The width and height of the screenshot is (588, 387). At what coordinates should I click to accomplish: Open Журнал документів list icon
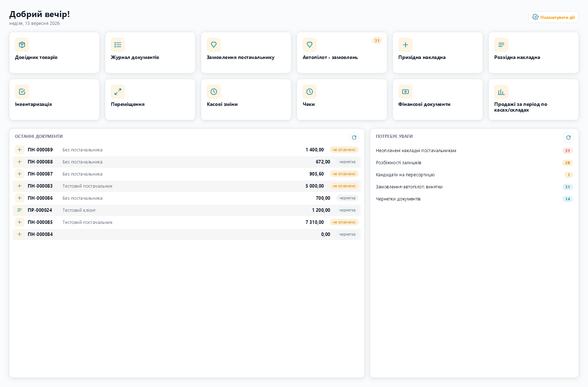tap(118, 45)
